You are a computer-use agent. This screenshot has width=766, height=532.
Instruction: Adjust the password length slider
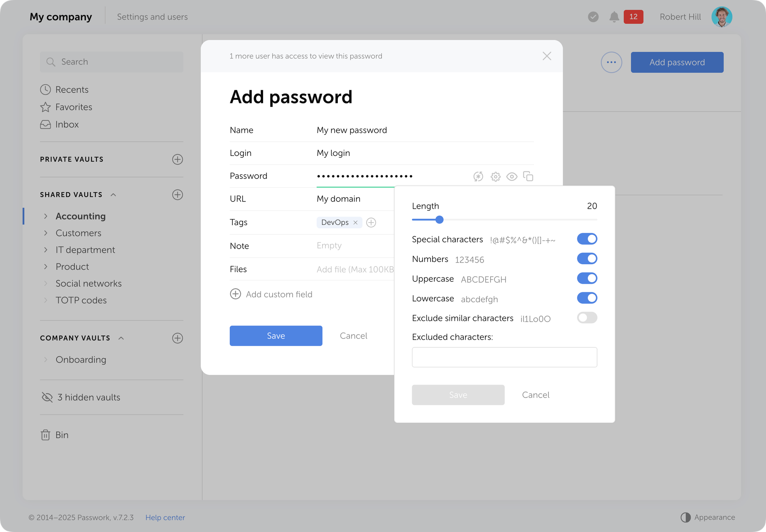pyautogui.click(x=439, y=219)
